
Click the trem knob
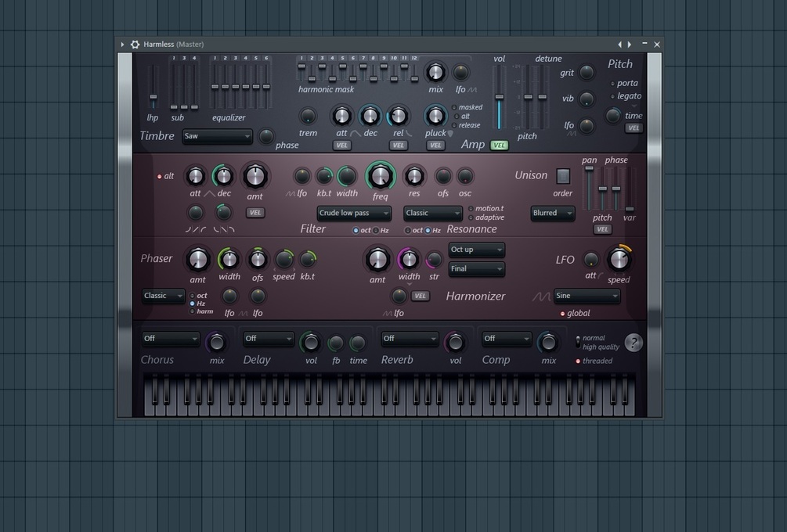click(308, 116)
